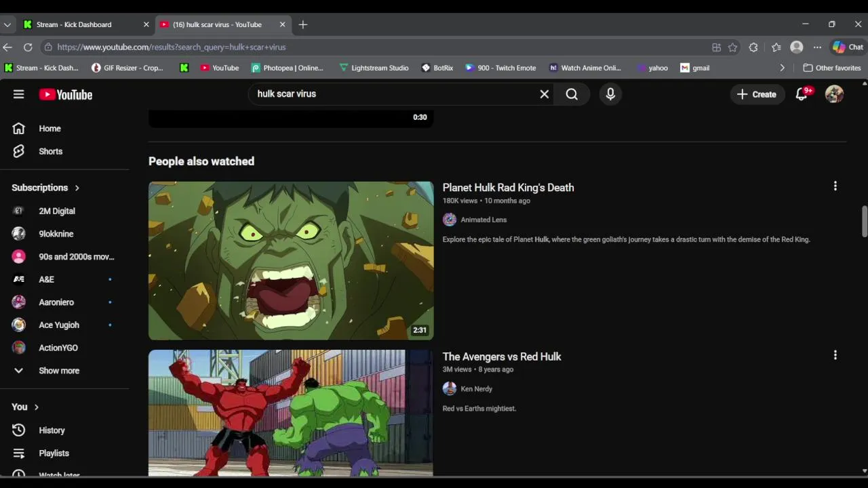Show more favorites overflow chevron
This screenshot has height=488, width=868.
782,68
